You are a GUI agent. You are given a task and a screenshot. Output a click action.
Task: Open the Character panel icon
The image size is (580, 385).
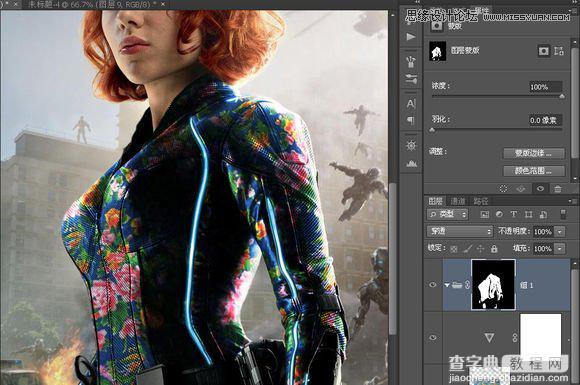(411, 104)
